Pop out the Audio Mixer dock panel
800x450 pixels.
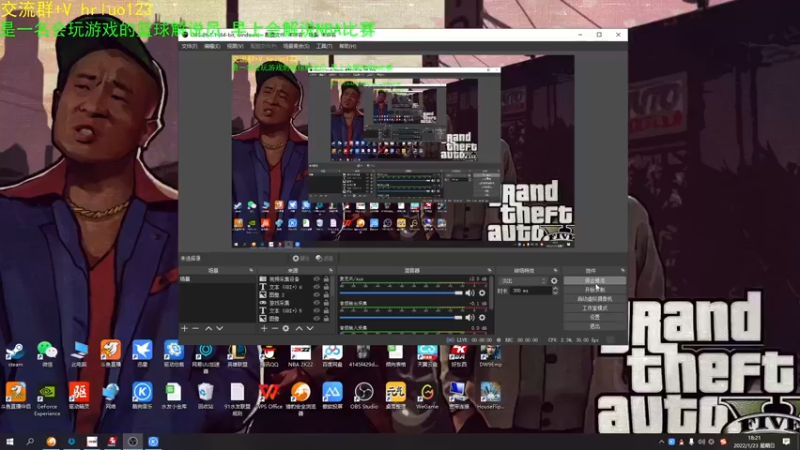point(489,270)
